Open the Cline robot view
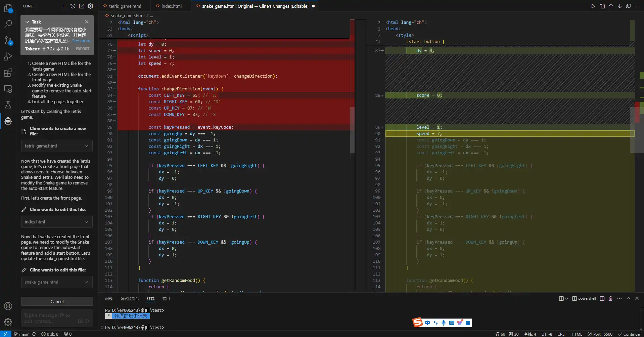 8,121
